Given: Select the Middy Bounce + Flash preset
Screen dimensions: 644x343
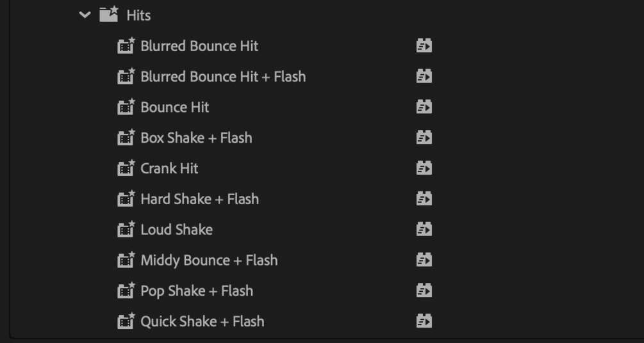Looking at the screenshot, I should point(209,260).
